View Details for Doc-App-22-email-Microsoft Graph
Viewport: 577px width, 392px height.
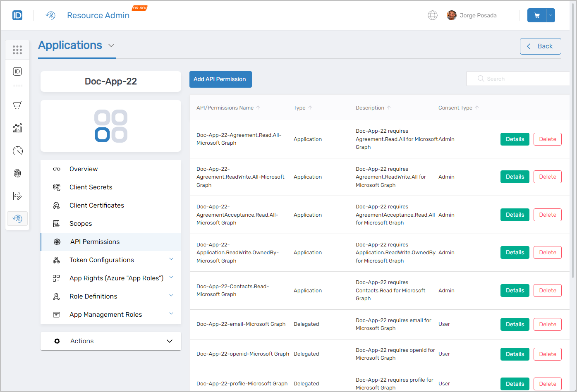click(x=515, y=324)
